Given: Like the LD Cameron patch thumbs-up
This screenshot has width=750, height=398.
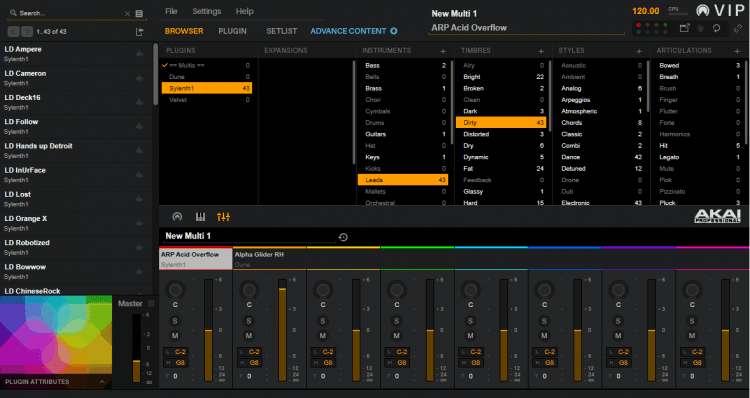Looking at the screenshot, I should [139, 78].
